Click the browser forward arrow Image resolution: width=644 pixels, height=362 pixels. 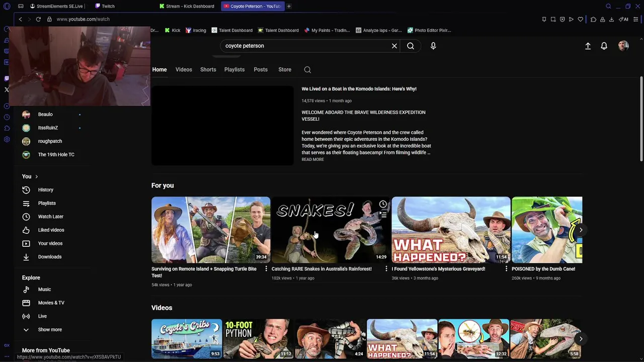point(29,19)
